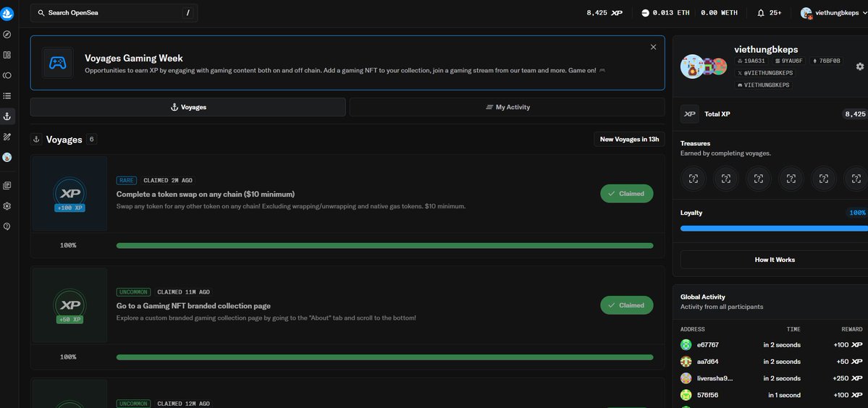Viewport: 868px width, 408px height.
Task: Click the 19A631 wallet chip
Action: click(x=751, y=61)
